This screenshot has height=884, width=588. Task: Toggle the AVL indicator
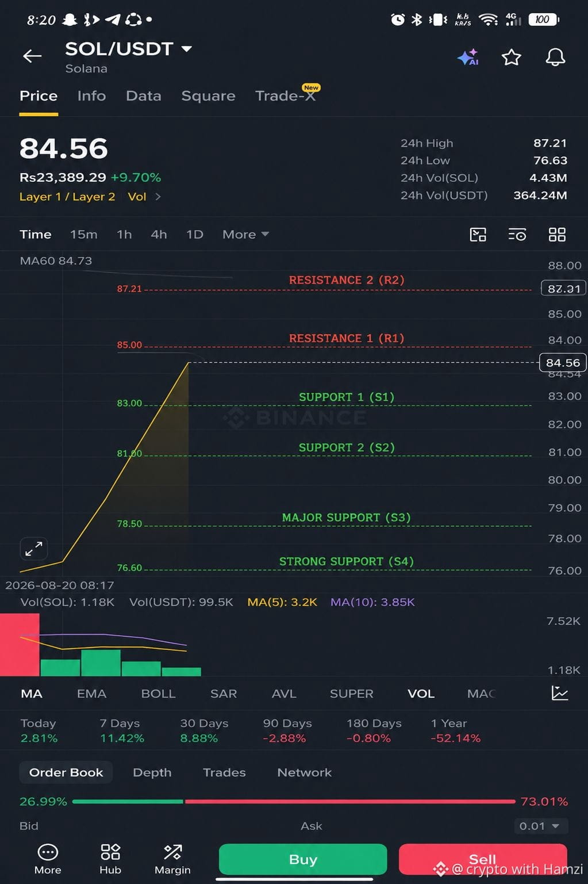284,694
